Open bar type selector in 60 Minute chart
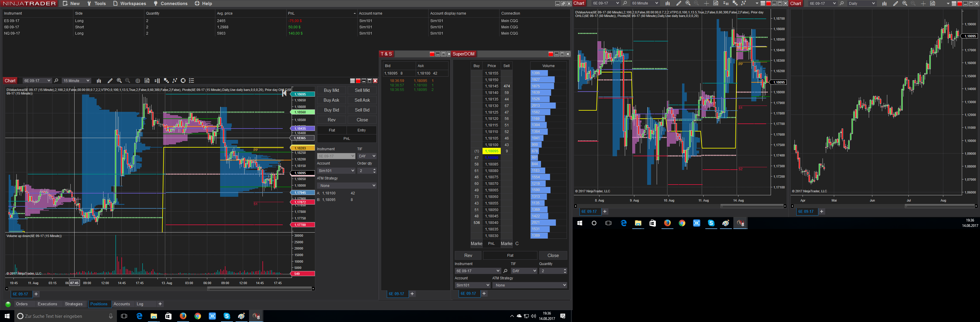The height and width of the screenshot is (322, 980). 667,3
